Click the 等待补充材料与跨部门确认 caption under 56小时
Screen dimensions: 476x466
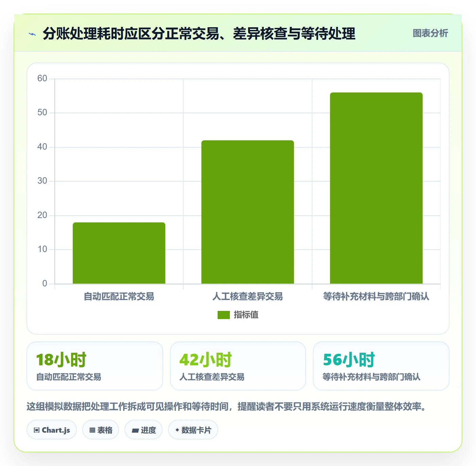pyautogui.click(x=371, y=377)
